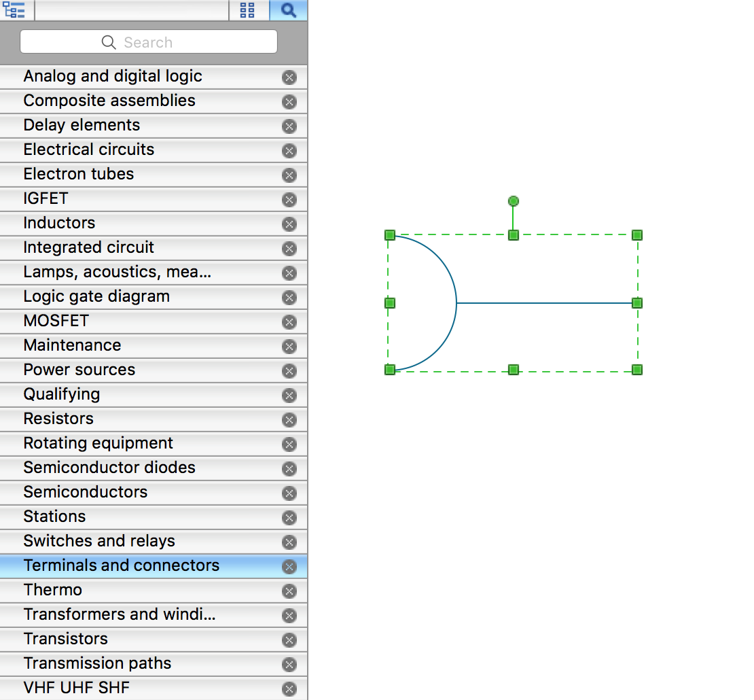Close the Delay elements library
Screen dimensions: 754x700
(x=289, y=126)
